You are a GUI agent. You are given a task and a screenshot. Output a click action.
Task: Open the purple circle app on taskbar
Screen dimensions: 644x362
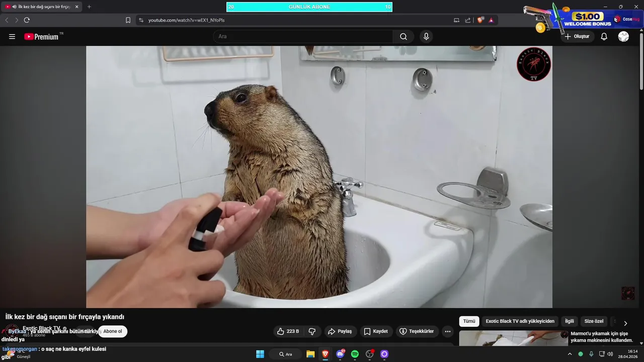coord(384,354)
